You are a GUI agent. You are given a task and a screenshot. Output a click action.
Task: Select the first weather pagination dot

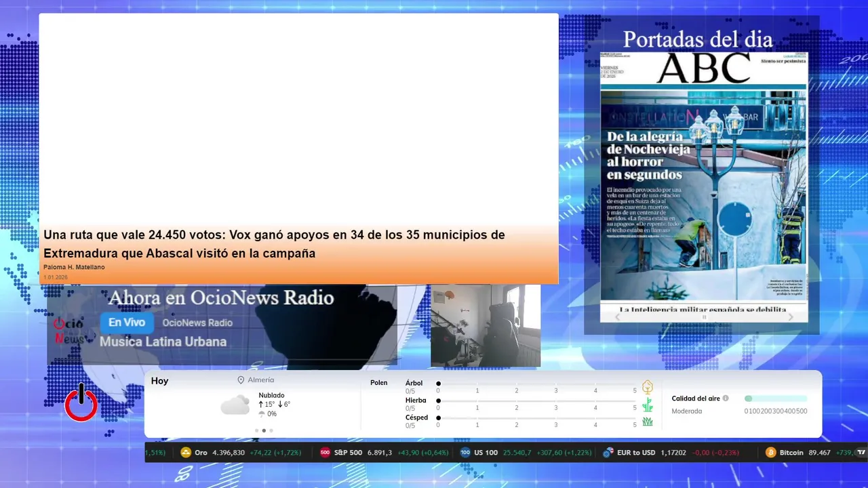tap(256, 430)
